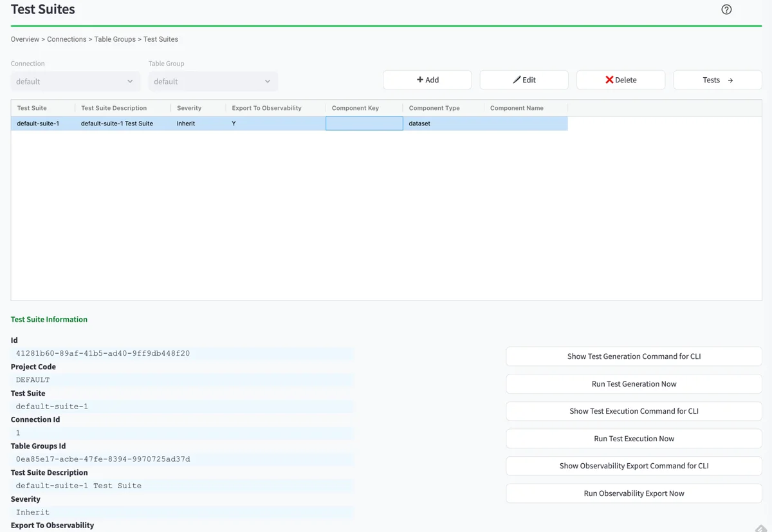This screenshot has width=772, height=532.
Task: Go to Table Groups using the breadcrumb
Action: click(115, 39)
